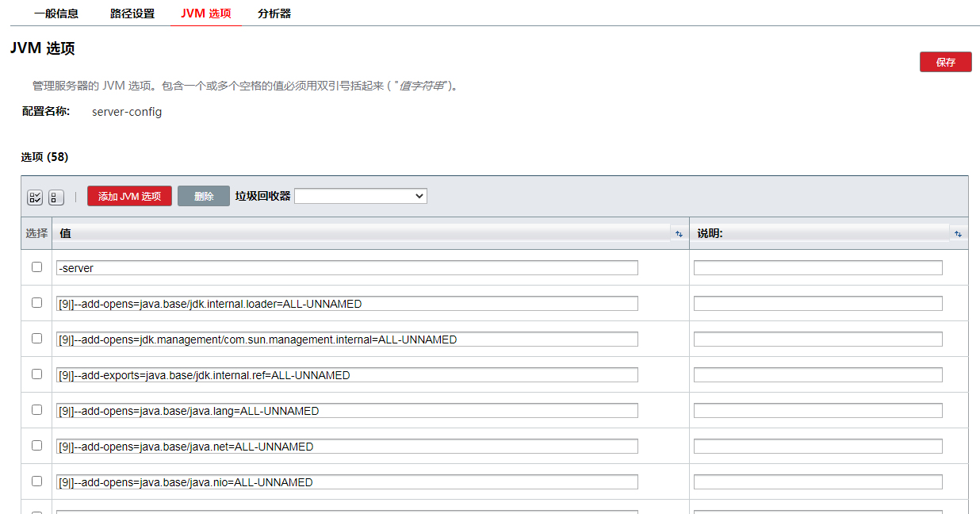Select the JVM 选项 tab
Image resolution: width=980 pixels, height=514 pixels.
206,13
